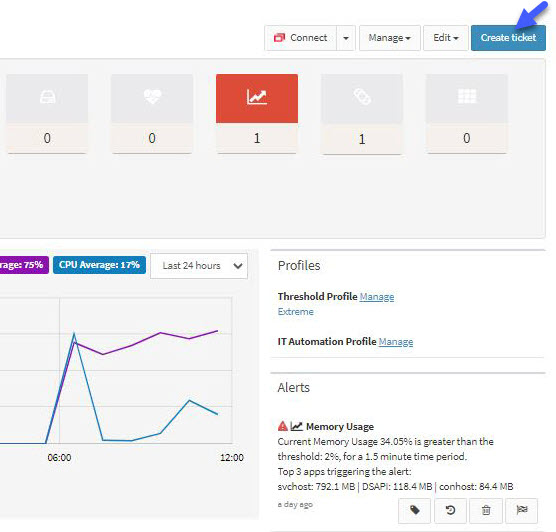This screenshot has height=532, width=556.
Task: Click the hardware drive tile icon
Action: pyautogui.click(x=48, y=97)
